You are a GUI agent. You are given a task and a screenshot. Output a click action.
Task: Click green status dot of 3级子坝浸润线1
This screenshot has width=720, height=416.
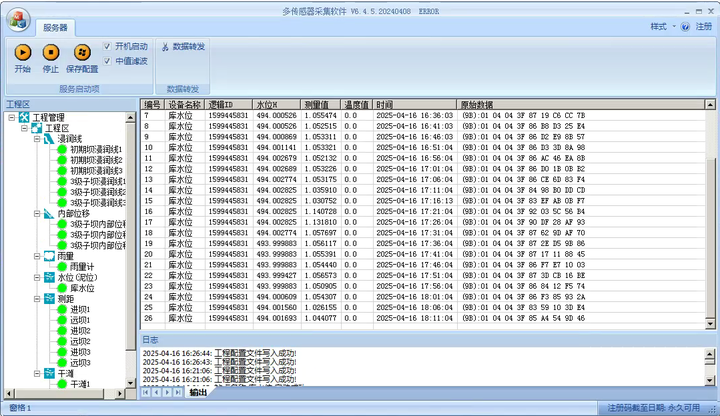pos(62,181)
